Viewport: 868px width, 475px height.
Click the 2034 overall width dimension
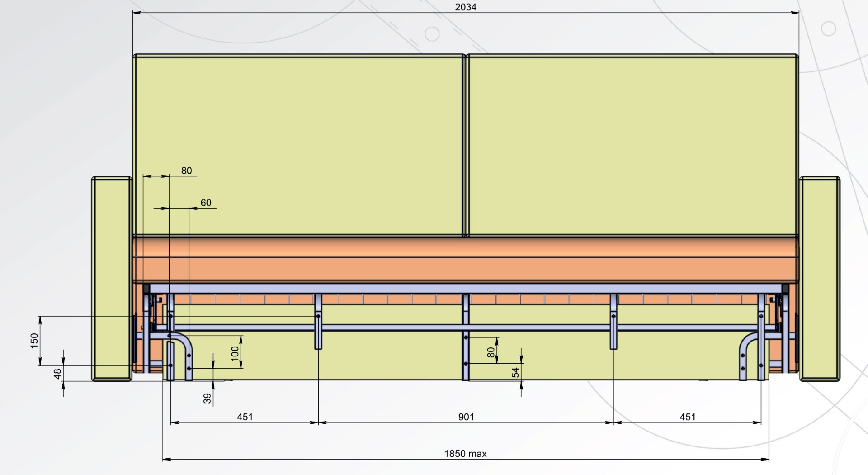[x=466, y=7]
